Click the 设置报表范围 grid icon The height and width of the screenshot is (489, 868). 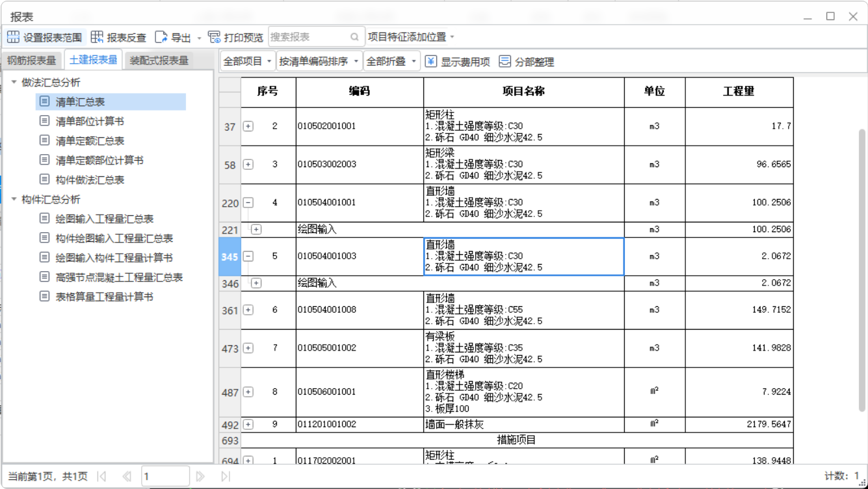pos(13,37)
